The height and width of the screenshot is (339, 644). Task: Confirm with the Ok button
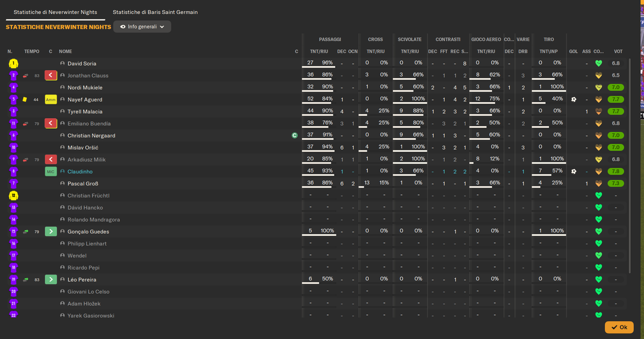click(619, 327)
